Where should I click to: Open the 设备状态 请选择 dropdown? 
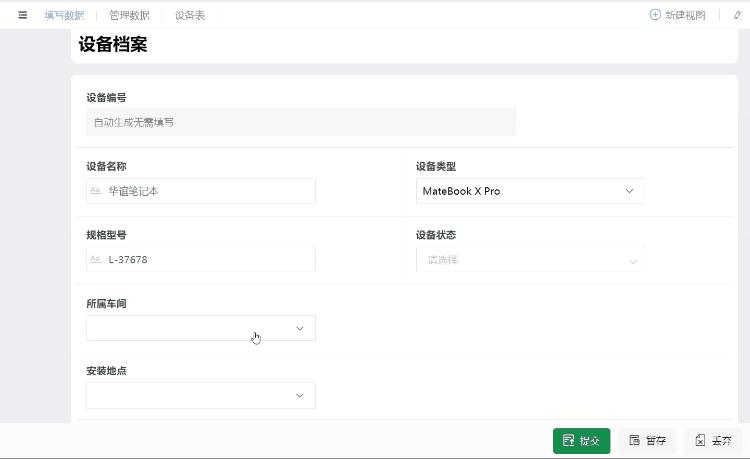(x=530, y=260)
